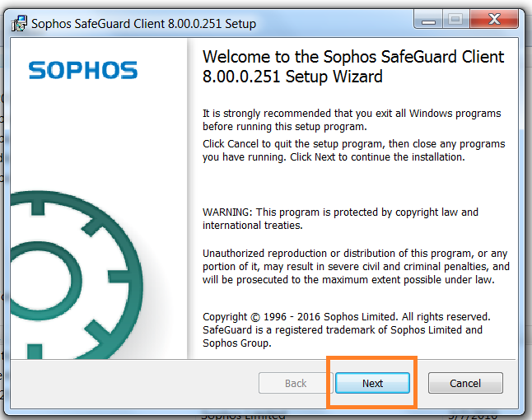Click the greyed-out Back button
This screenshot has height=420, width=532.
pos(296,383)
